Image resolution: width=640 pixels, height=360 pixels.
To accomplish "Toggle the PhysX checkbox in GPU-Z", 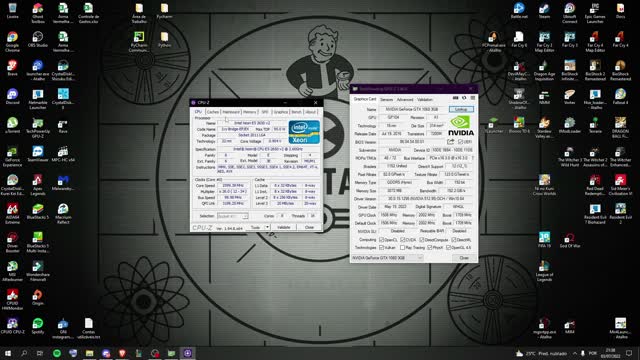I will (x=429, y=248).
